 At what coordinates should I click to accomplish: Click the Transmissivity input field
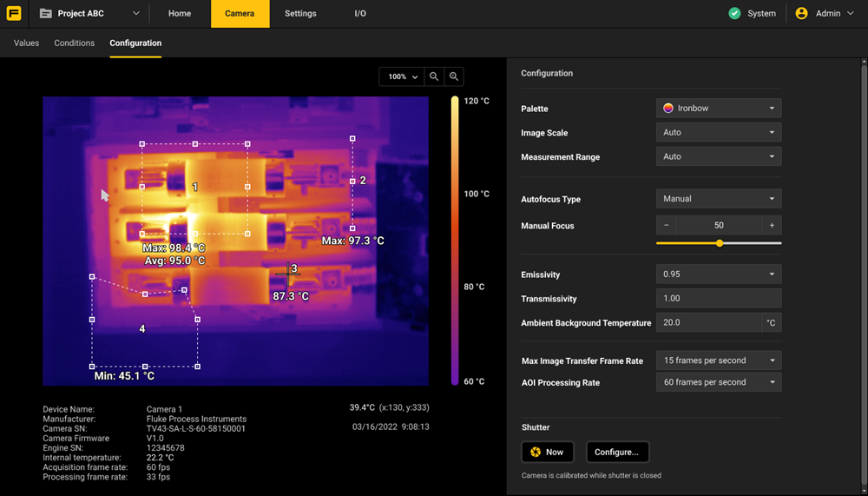pos(718,298)
